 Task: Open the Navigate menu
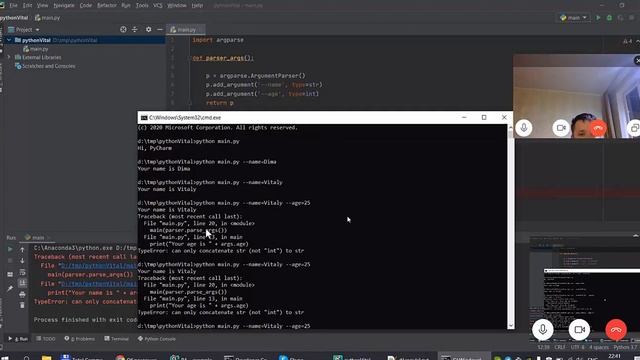coord(64,5)
